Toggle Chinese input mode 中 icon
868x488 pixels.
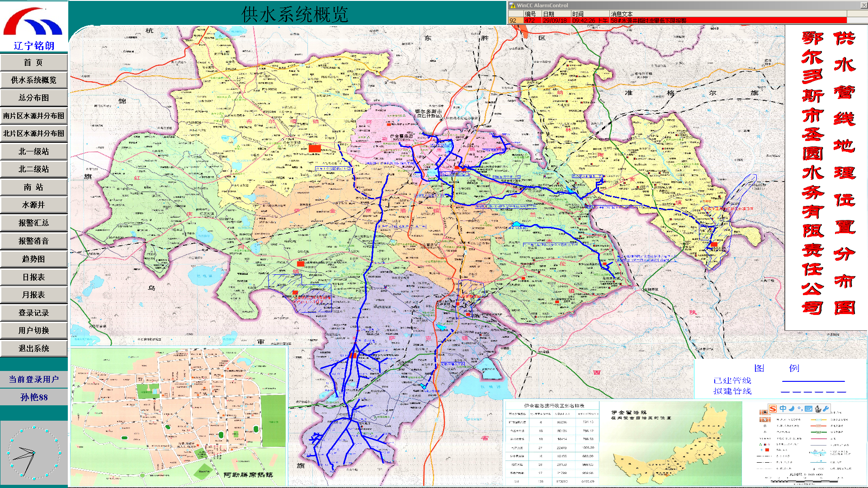coord(783,408)
